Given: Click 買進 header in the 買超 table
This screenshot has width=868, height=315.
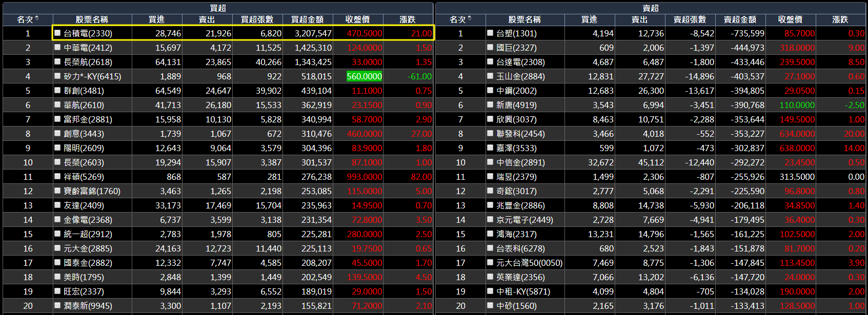Looking at the screenshot, I should 157,19.
